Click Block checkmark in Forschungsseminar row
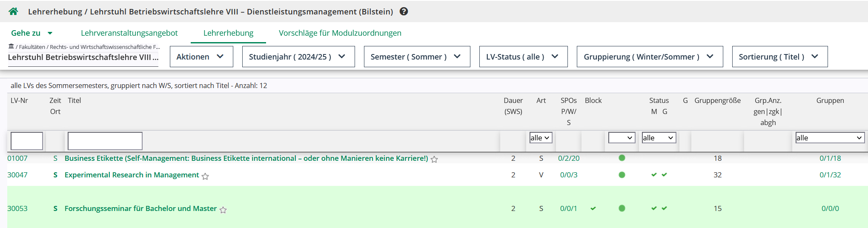 (x=593, y=208)
